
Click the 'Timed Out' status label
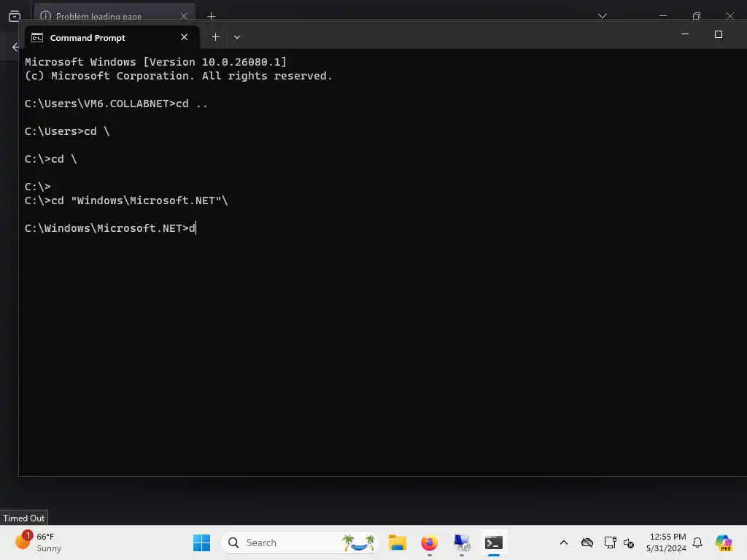coord(24,518)
